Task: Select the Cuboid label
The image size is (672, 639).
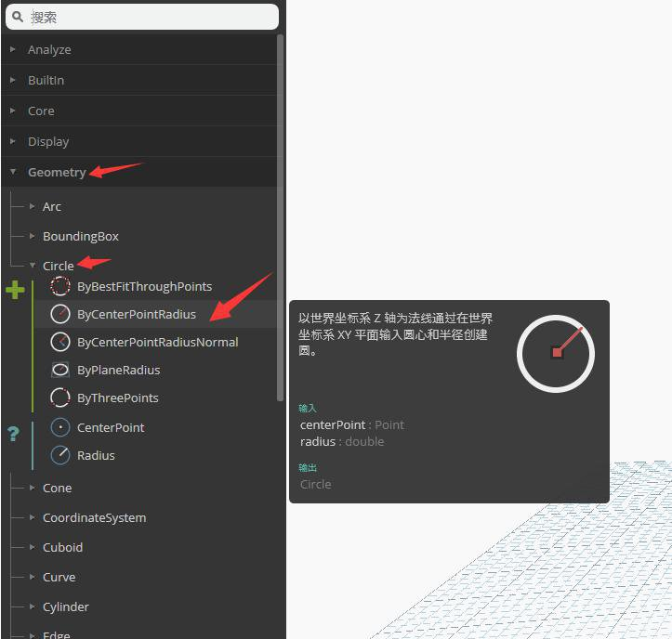Action: tap(62, 547)
